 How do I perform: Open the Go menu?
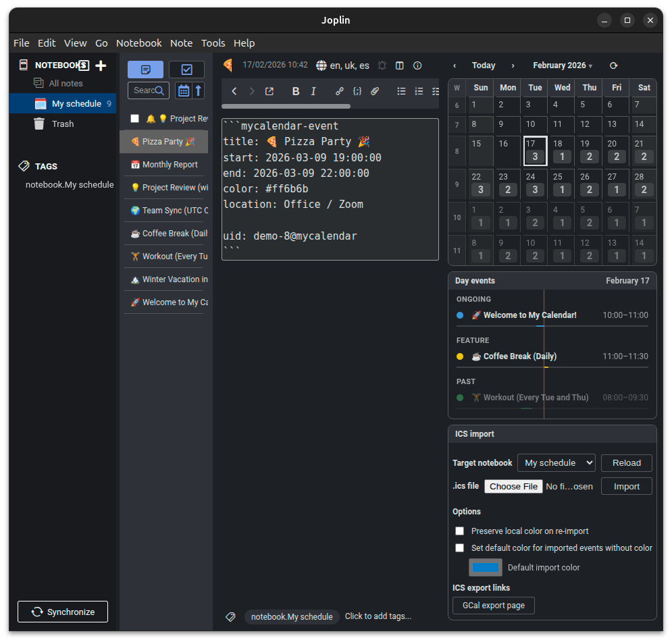101,43
